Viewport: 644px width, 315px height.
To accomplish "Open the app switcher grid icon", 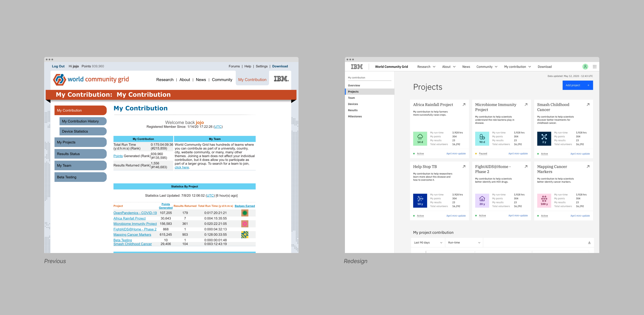I will (x=594, y=67).
